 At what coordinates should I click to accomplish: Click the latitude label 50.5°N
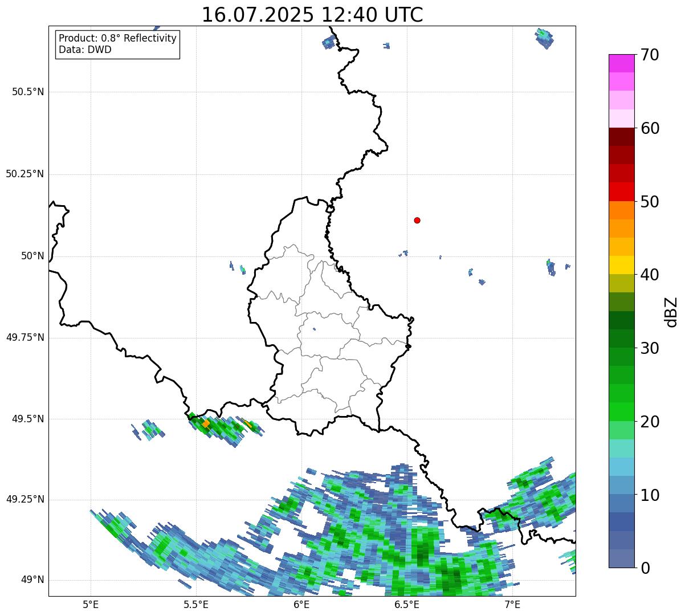click(x=28, y=92)
